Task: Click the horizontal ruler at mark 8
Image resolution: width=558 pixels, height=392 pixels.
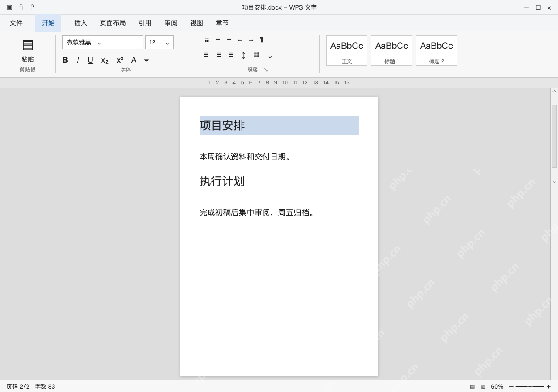Action: pyautogui.click(x=267, y=83)
